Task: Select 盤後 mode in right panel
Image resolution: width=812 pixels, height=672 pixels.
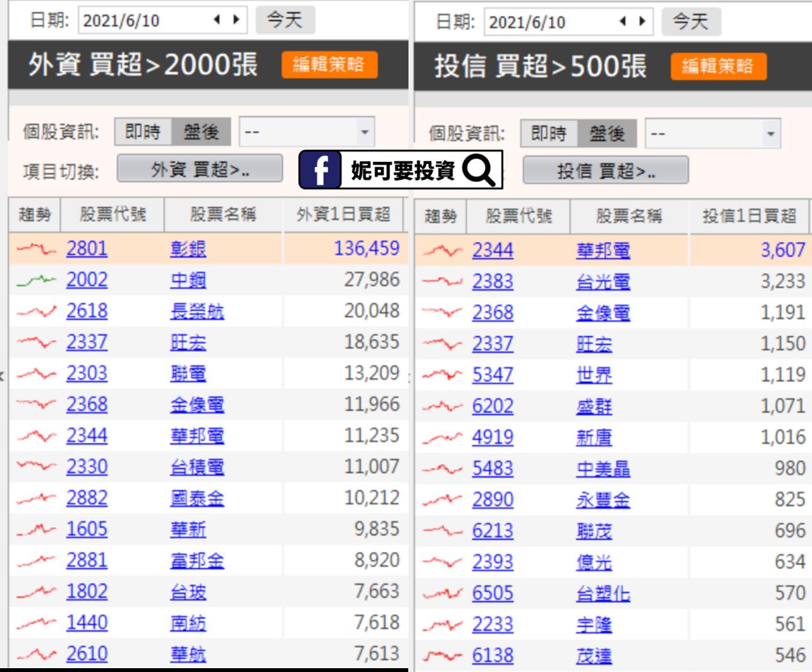Action: (x=607, y=134)
